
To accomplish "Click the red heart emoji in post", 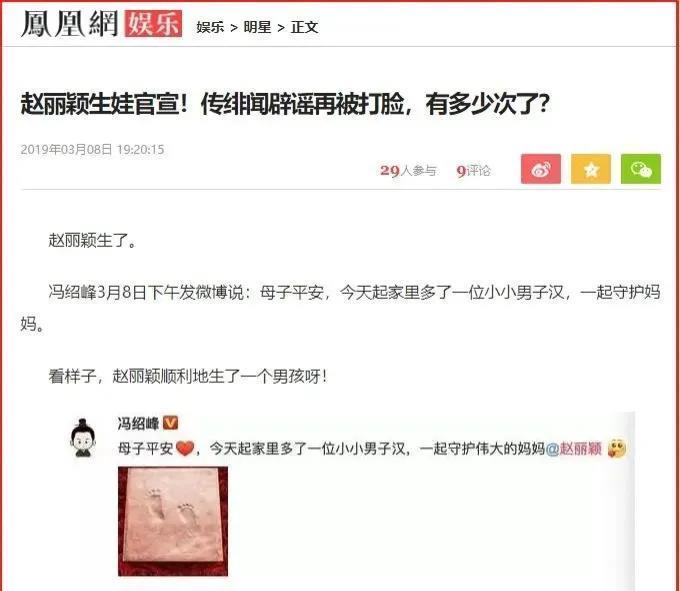I will pyautogui.click(x=185, y=448).
